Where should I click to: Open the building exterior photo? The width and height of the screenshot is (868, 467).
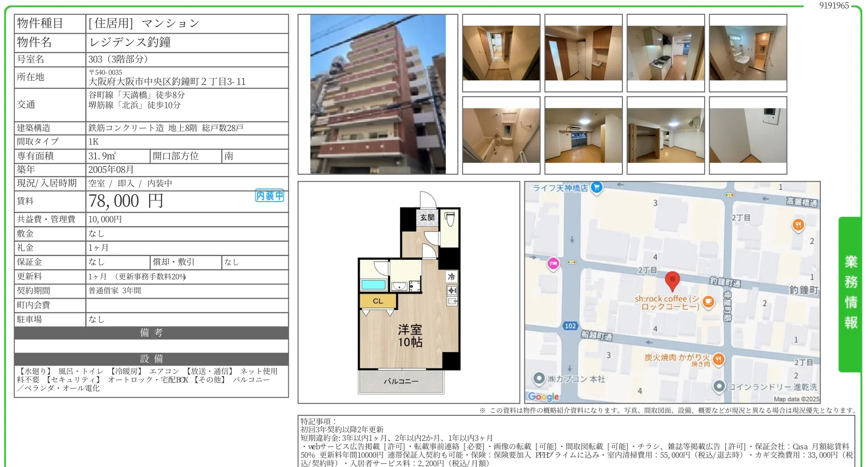point(378,94)
